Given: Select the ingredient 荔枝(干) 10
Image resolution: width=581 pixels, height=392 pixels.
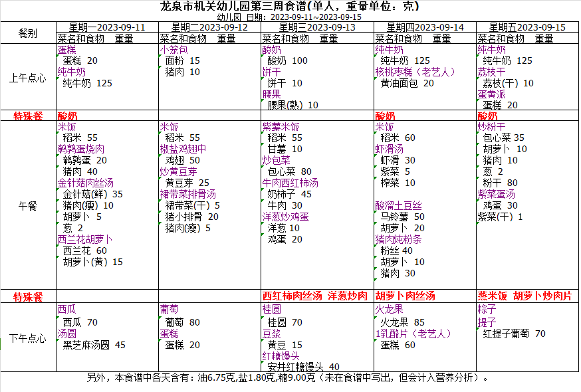Looking at the screenshot, I should tap(508, 83).
